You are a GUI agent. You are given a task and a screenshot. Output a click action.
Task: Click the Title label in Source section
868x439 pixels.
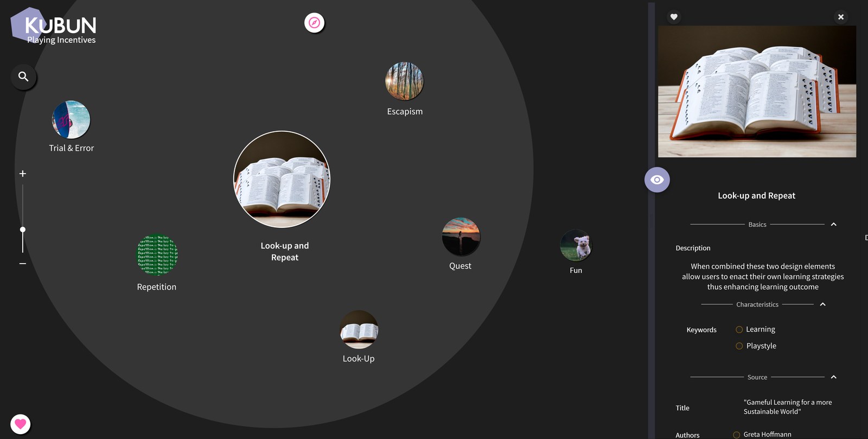[x=682, y=408]
